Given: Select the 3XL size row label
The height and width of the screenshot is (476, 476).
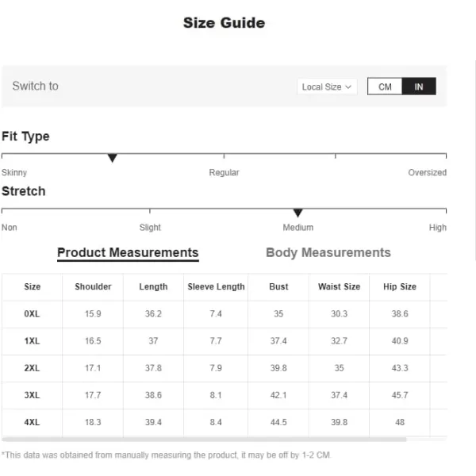Looking at the screenshot, I should pyautogui.click(x=32, y=395).
